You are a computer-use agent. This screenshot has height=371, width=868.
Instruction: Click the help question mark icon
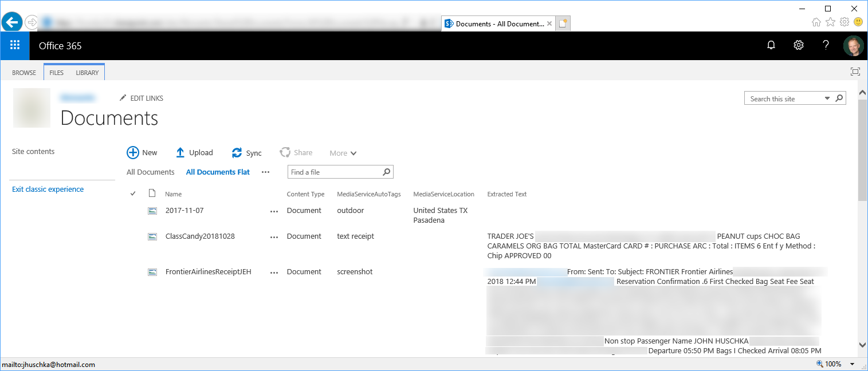826,45
